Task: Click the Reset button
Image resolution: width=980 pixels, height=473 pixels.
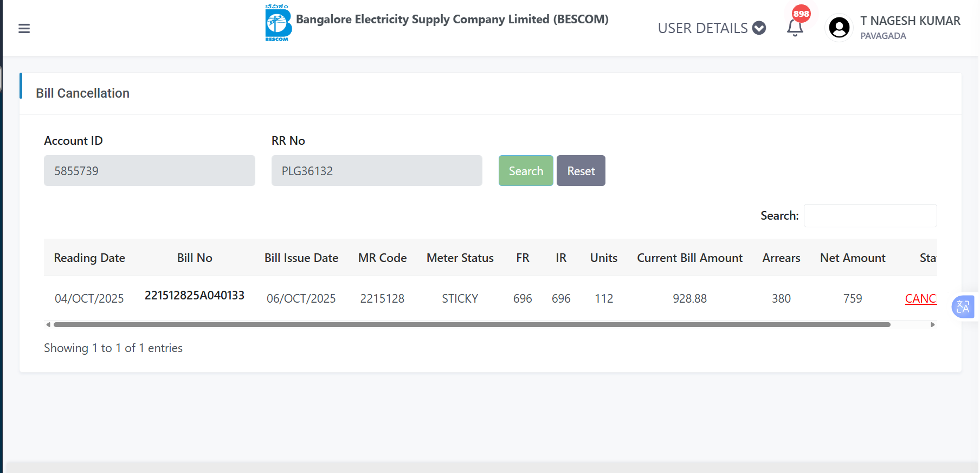Action: coord(581,171)
